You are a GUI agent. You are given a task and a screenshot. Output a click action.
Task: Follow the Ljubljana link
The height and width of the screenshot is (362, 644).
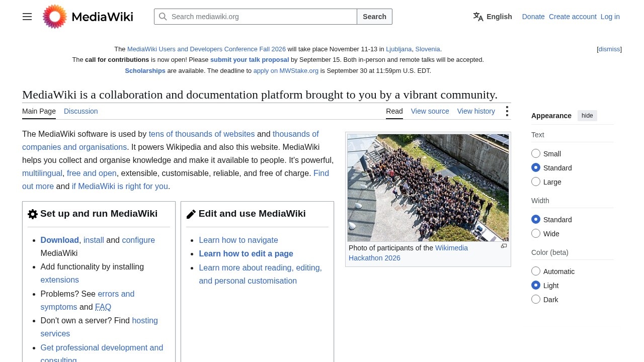pyautogui.click(x=398, y=49)
